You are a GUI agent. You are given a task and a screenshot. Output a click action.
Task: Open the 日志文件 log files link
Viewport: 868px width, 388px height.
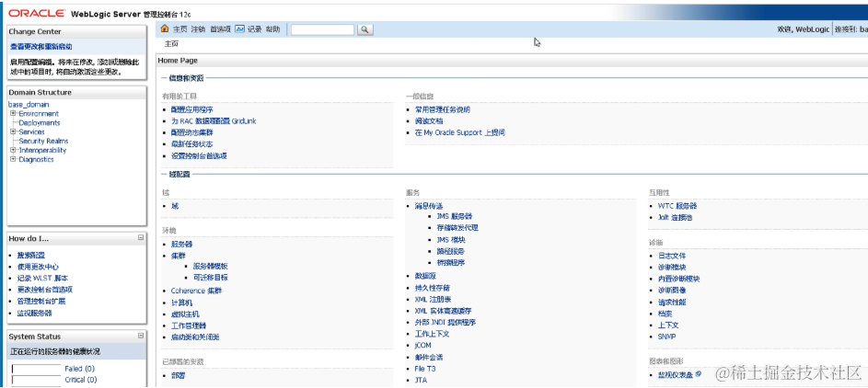click(672, 256)
